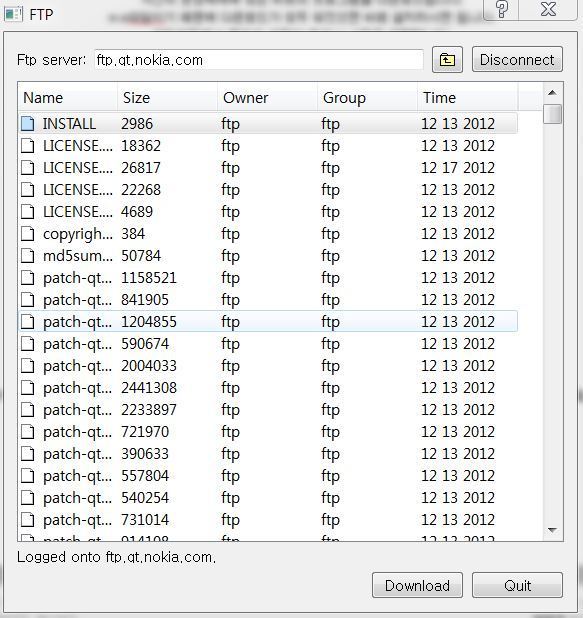Click the Download button
This screenshot has width=583, height=618.
click(x=417, y=585)
